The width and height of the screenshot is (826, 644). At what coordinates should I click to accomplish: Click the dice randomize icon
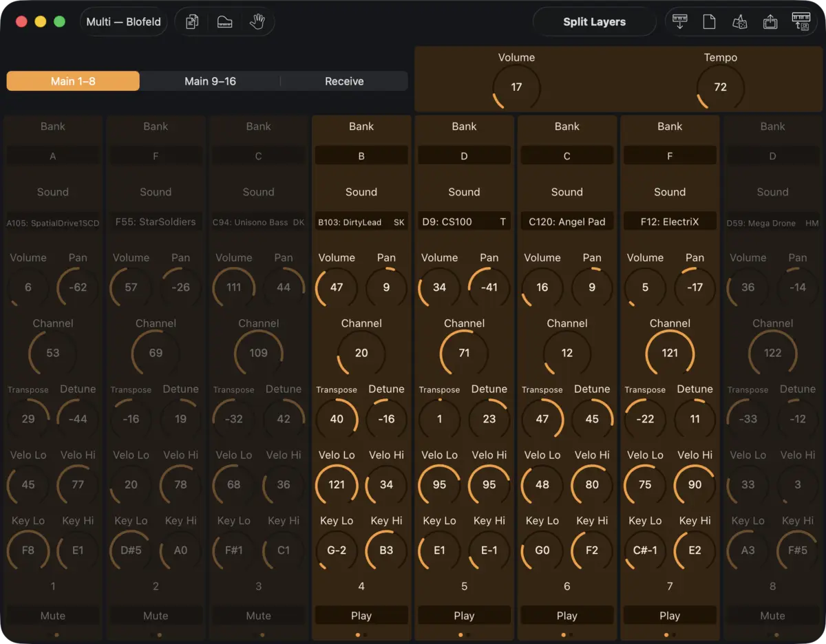(740, 22)
